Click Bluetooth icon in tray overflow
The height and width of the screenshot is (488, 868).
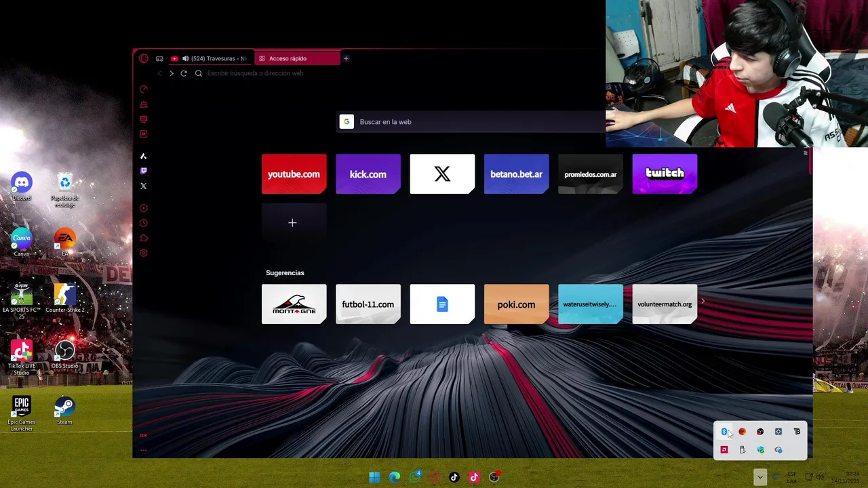(724, 432)
